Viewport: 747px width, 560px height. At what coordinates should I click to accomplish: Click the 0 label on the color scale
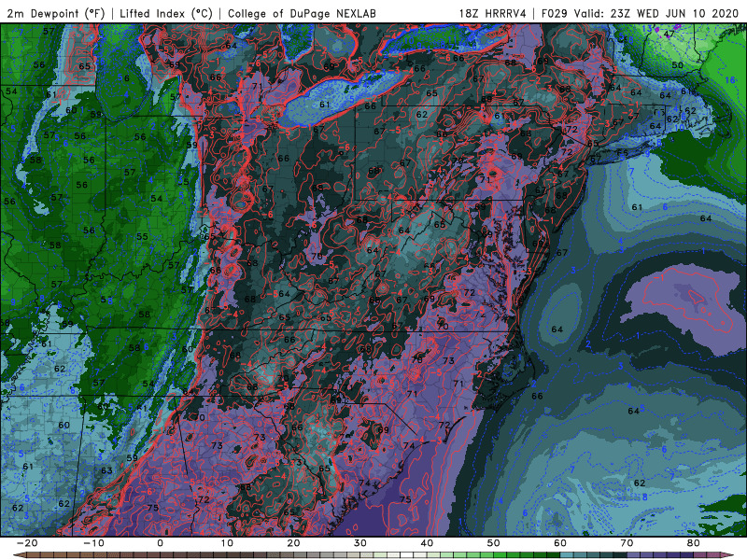[x=160, y=543]
